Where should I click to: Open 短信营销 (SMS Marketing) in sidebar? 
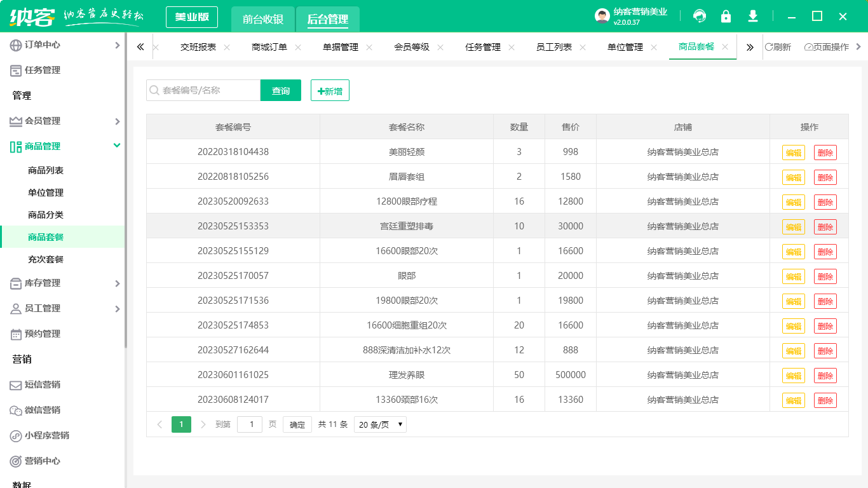pyautogui.click(x=46, y=384)
